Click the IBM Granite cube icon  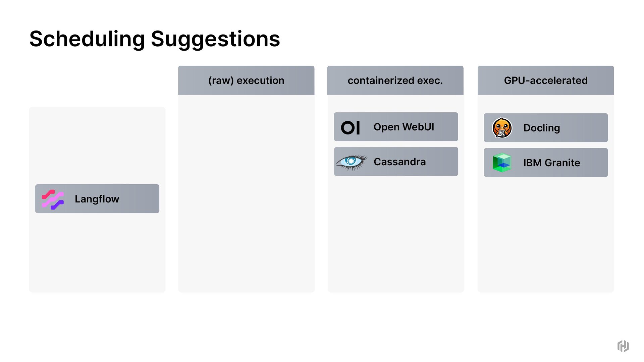coord(502,163)
